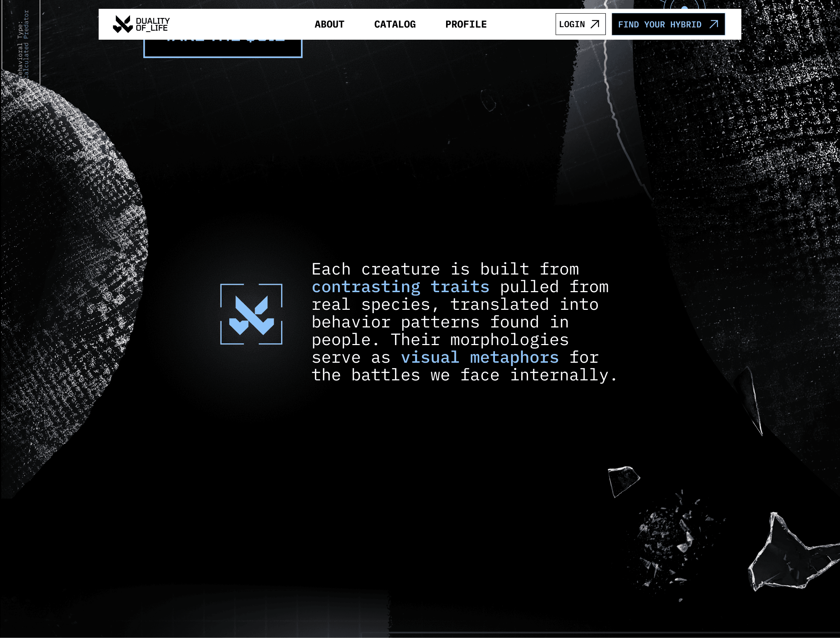Open the ABOUT page
The image size is (840, 638).
pos(329,24)
